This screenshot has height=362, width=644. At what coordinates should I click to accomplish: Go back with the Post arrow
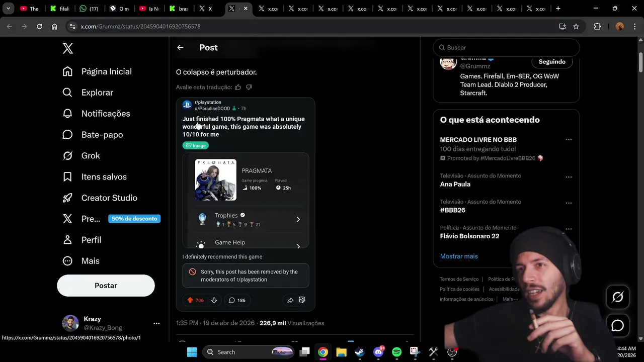(180, 47)
